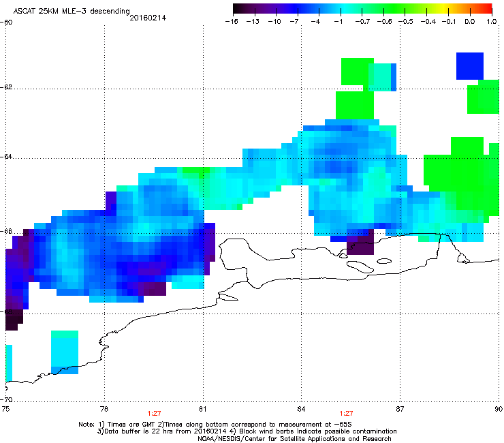Click the color bar label '-1'
This screenshot has height=443, width=504.
tap(338, 22)
